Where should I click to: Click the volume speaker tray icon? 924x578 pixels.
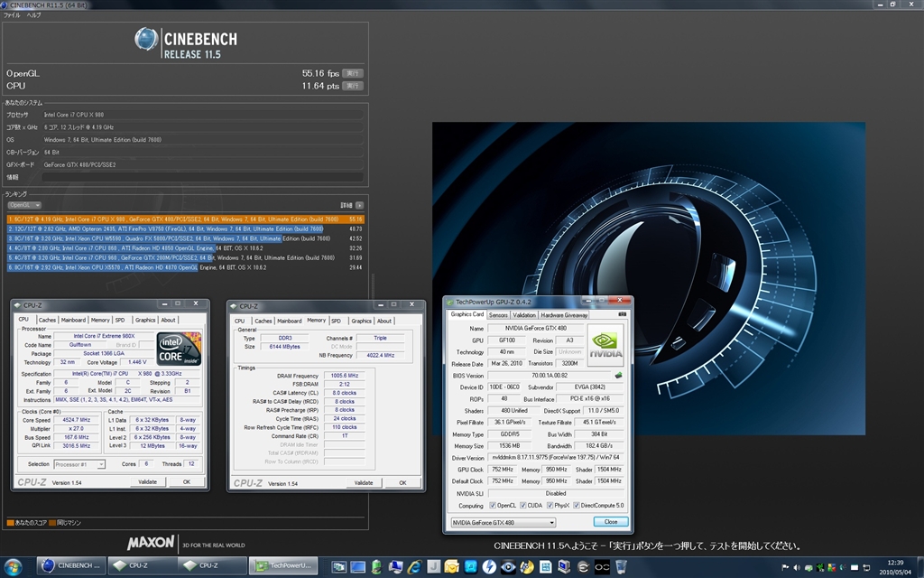(797, 567)
